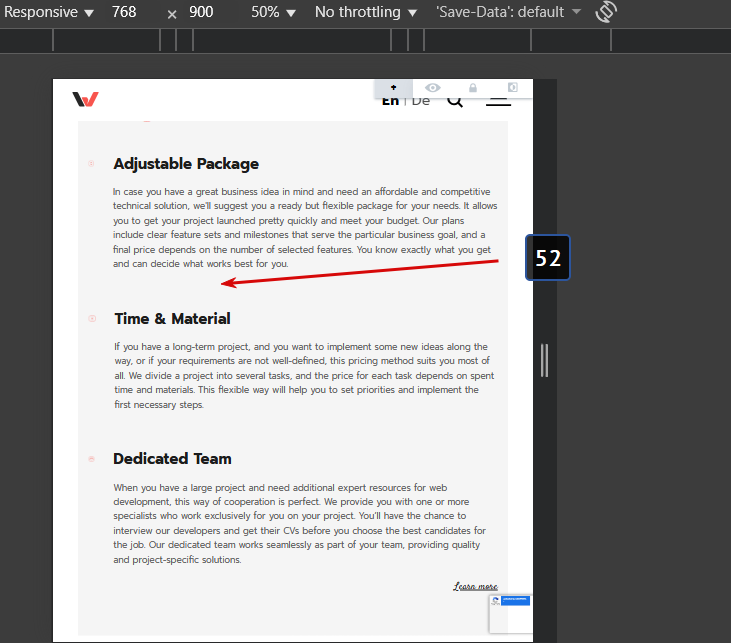Switch language to En
This screenshot has height=643, width=731.
[390, 101]
